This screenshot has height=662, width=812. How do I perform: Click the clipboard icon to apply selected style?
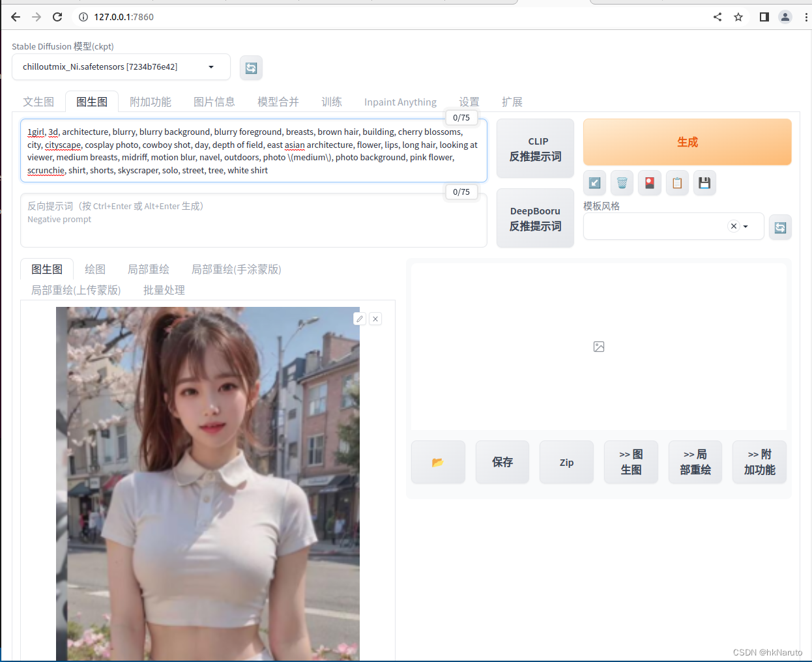pyautogui.click(x=676, y=183)
